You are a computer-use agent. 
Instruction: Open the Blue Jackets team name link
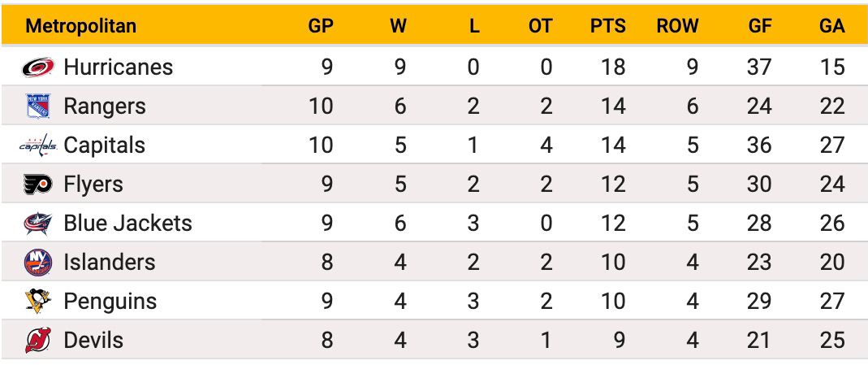pyautogui.click(x=127, y=224)
